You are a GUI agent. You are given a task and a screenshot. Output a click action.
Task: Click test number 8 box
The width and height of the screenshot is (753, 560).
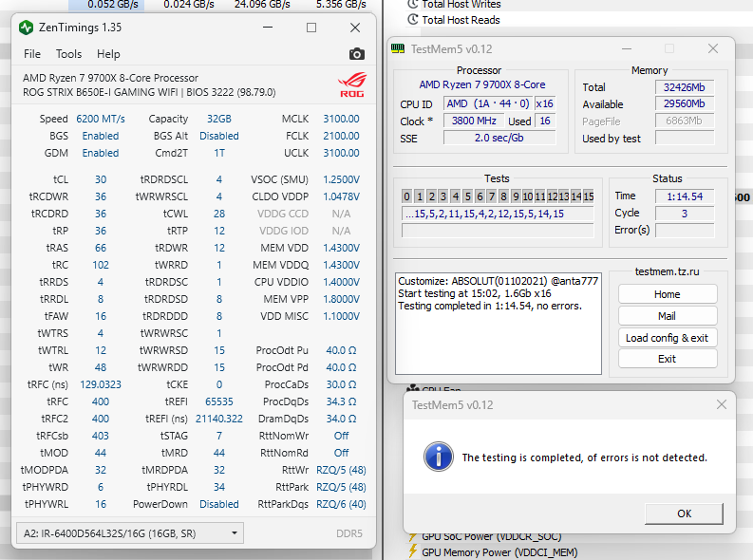click(x=503, y=196)
